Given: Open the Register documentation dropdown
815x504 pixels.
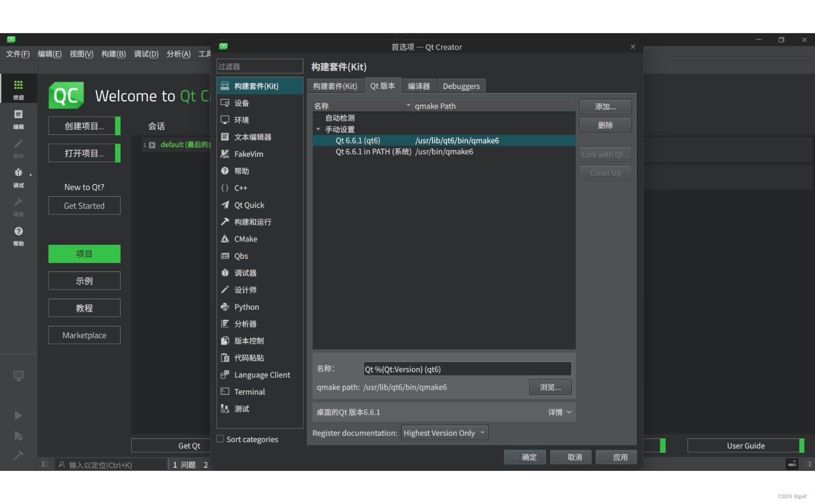Looking at the screenshot, I should [444, 433].
